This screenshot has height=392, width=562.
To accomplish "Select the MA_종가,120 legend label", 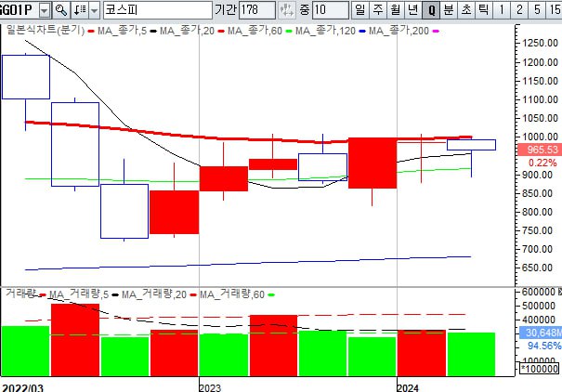I will tap(325, 31).
